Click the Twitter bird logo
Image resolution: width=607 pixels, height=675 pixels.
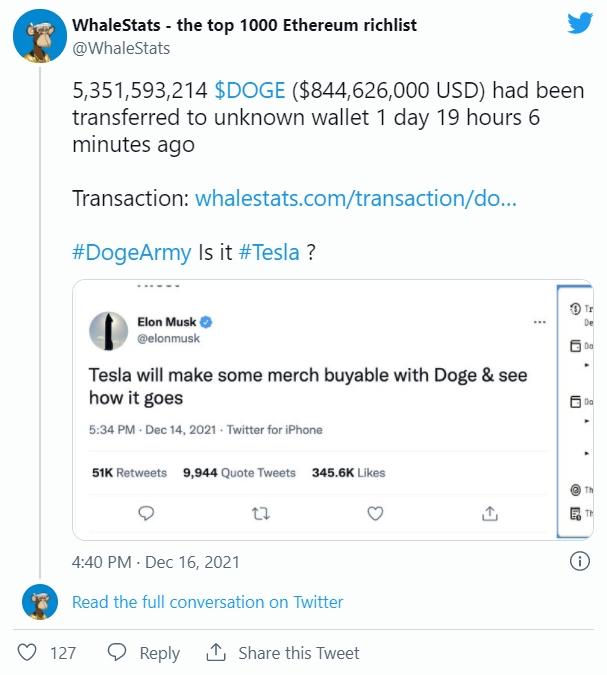click(x=580, y=23)
